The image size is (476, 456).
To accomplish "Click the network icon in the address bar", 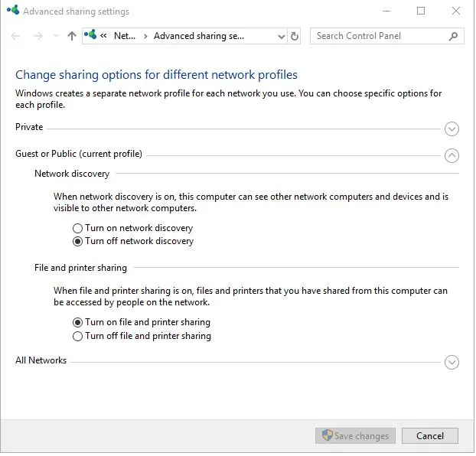I will pyautogui.click(x=90, y=34).
